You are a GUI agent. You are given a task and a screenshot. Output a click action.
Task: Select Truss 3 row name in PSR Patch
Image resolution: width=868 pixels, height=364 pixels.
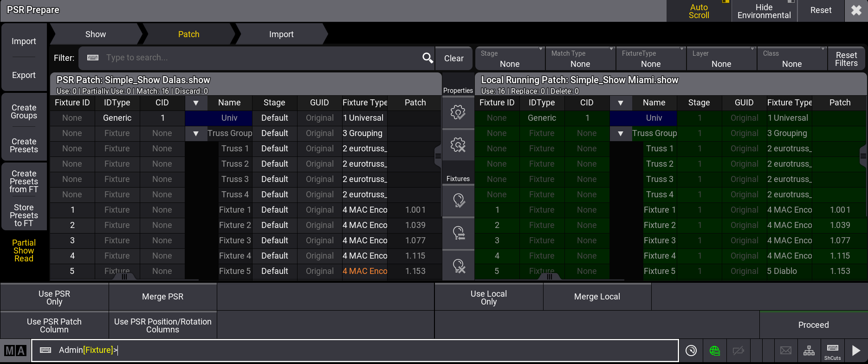click(x=235, y=180)
